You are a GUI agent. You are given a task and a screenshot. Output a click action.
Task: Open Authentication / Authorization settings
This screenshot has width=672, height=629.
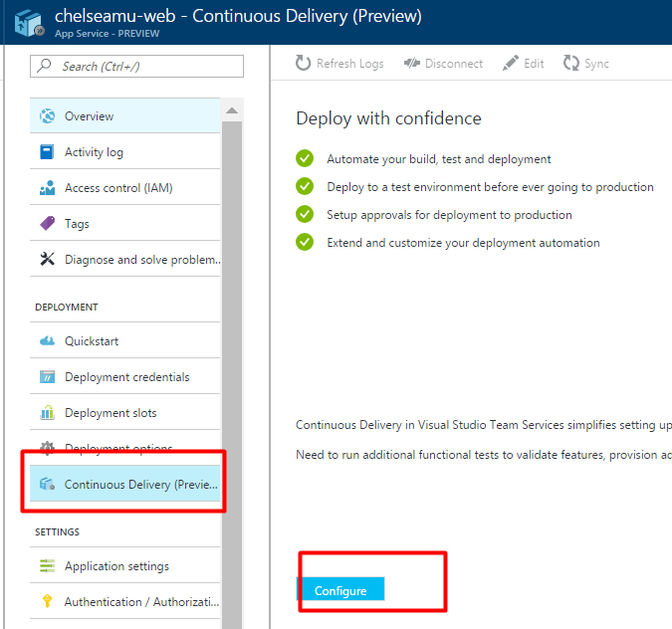124,601
